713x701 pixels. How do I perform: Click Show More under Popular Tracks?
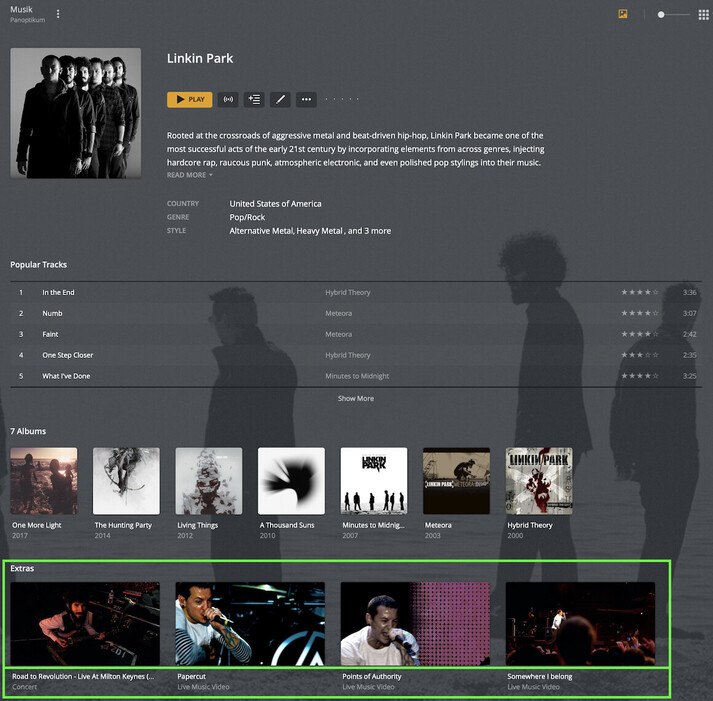(356, 398)
